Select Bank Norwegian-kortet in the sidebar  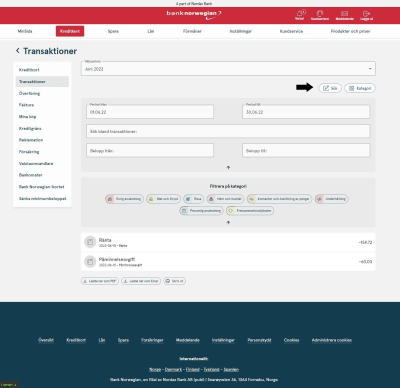click(42, 187)
